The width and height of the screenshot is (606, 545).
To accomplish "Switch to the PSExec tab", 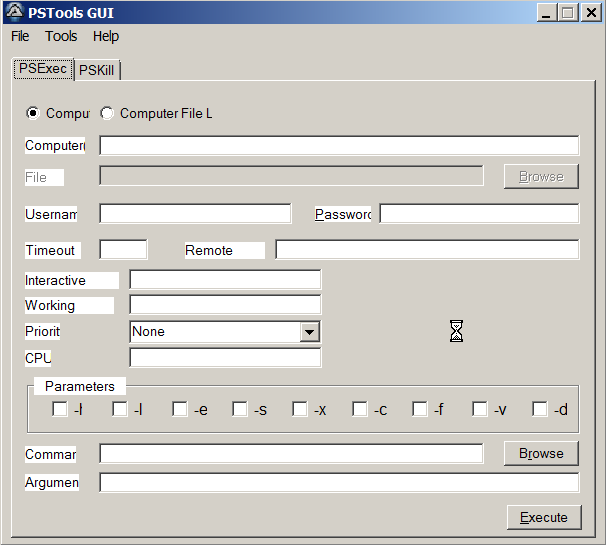I will tap(43, 69).
